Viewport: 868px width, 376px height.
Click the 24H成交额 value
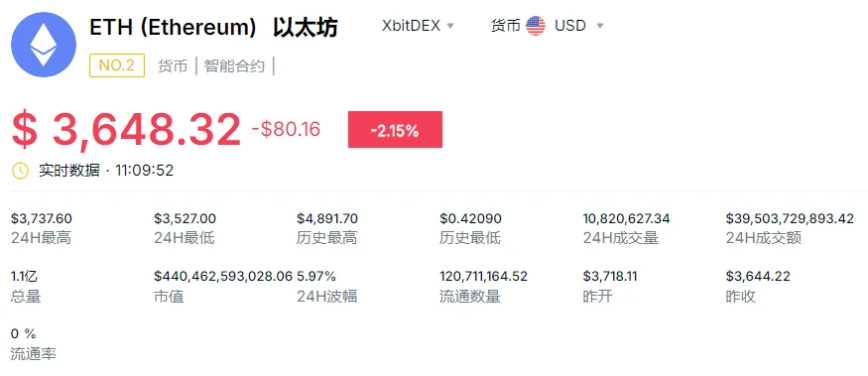tap(790, 218)
